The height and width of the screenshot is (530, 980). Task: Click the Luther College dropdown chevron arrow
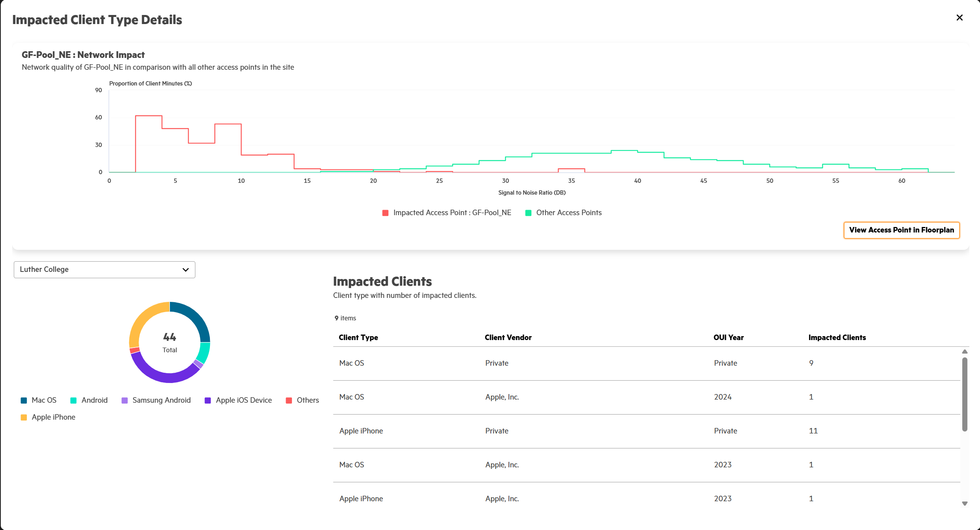coord(186,270)
